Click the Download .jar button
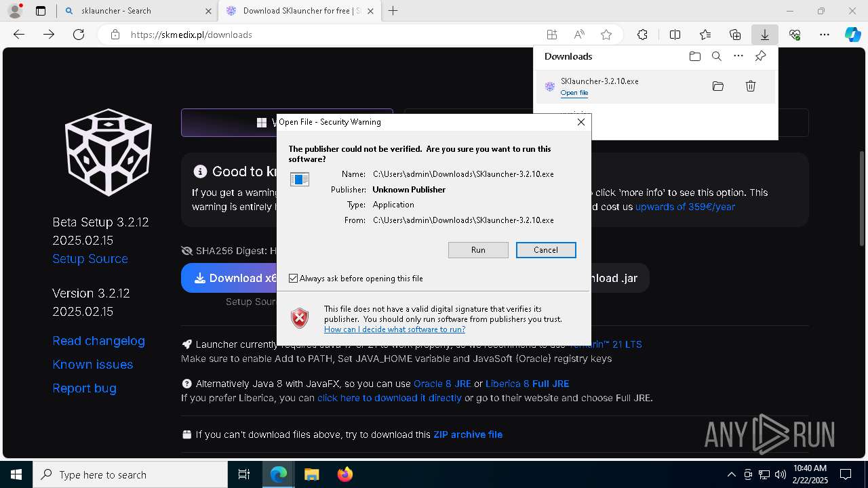 click(x=620, y=279)
